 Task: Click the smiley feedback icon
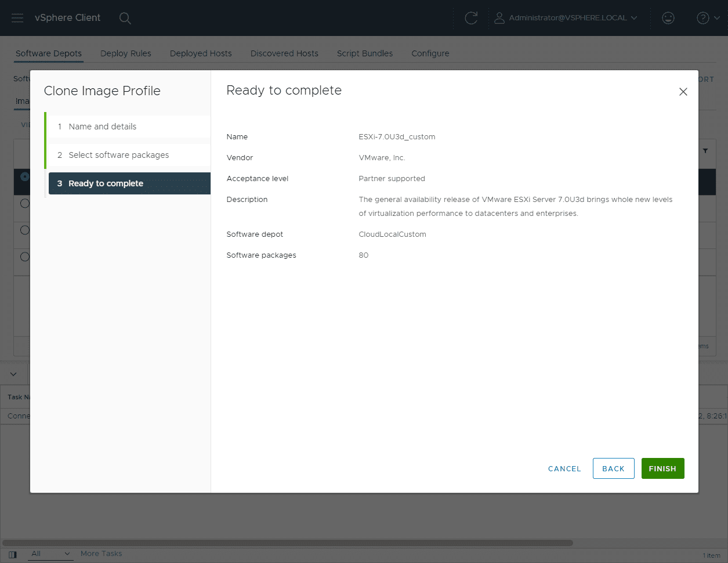click(668, 18)
